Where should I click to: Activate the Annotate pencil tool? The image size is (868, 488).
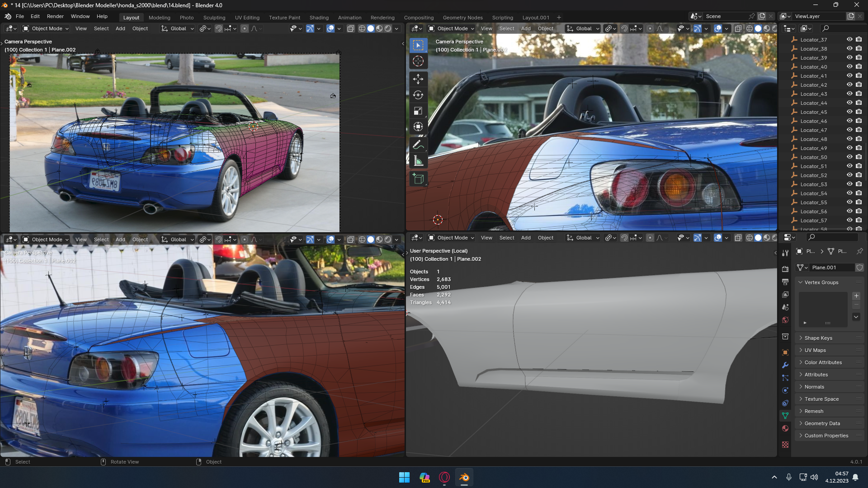[418, 145]
